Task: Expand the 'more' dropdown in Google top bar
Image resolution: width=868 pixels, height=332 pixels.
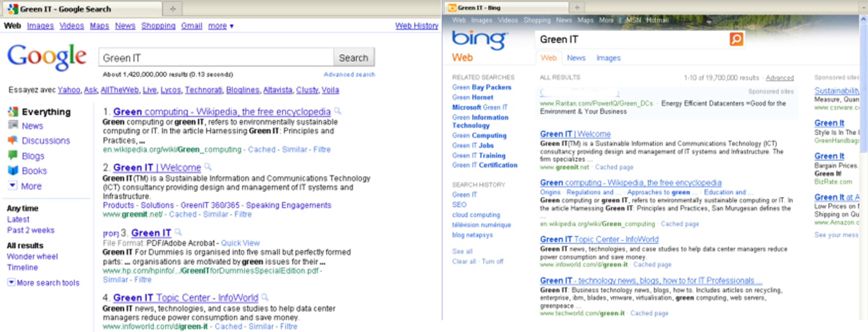Action: coord(221,26)
